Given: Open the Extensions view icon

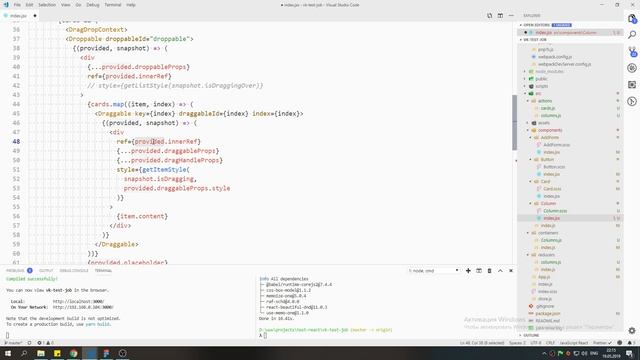Looking at the screenshot, I should (x=632, y=85).
